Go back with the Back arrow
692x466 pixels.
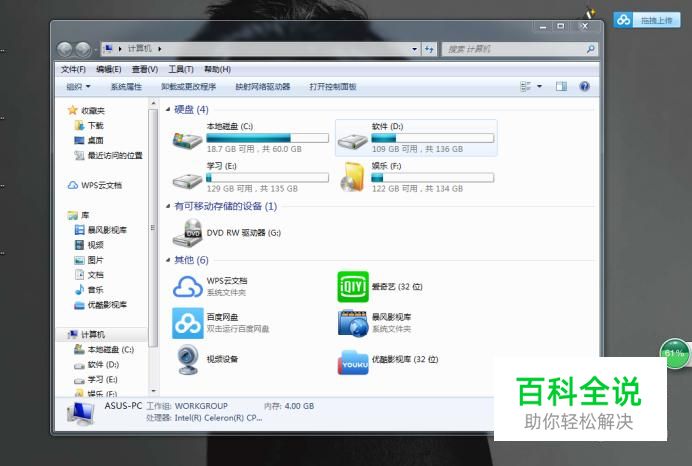[x=65, y=49]
